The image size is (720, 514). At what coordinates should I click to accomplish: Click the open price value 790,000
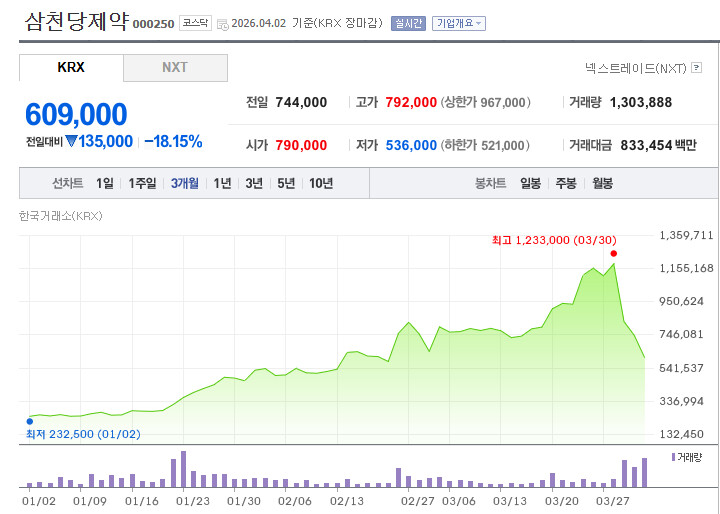click(301, 146)
